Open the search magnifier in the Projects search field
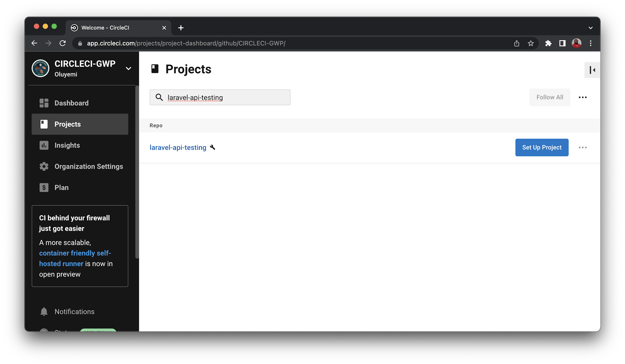Screen dimensions: 625x364 tap(159, 97)
